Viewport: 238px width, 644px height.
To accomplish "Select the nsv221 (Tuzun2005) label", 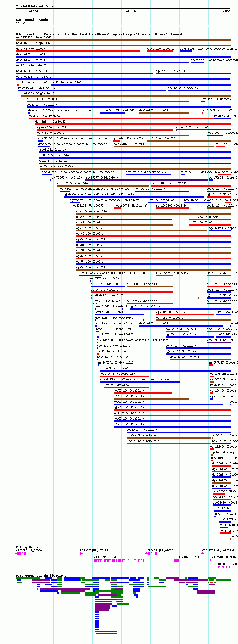I will (x=107, y=301).
